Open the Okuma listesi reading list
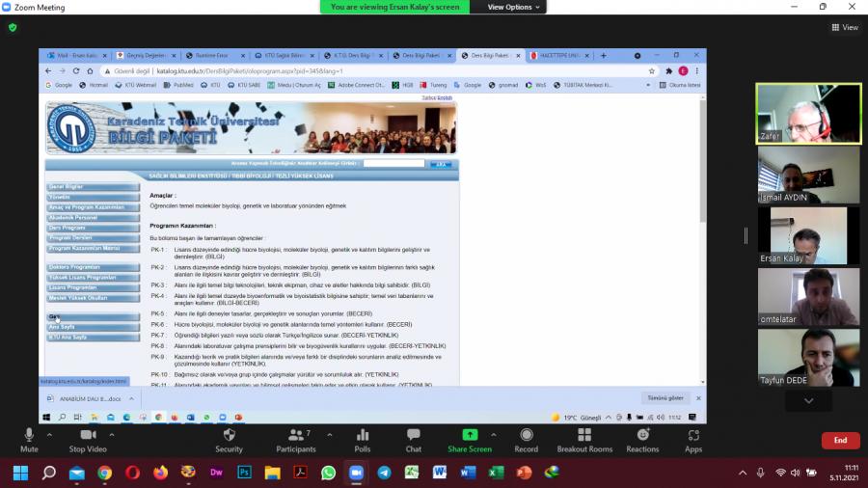Image resolution: width=868 pixels, height=488 pixels. pos(680,85)
